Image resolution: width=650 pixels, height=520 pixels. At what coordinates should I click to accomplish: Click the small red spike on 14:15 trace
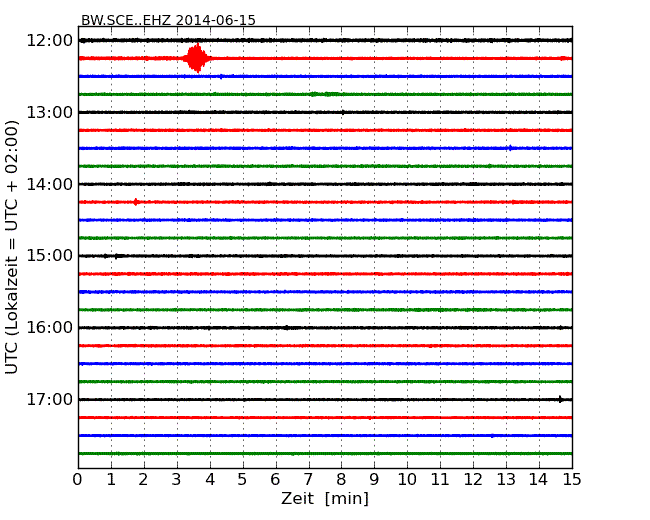click(x=136, y=202)
